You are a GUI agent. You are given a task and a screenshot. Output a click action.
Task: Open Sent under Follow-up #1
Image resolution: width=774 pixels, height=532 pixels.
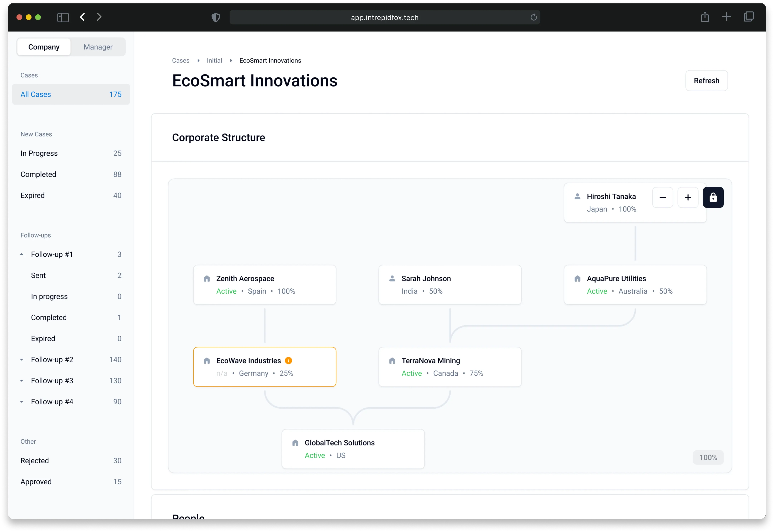(x=71, y=275)
